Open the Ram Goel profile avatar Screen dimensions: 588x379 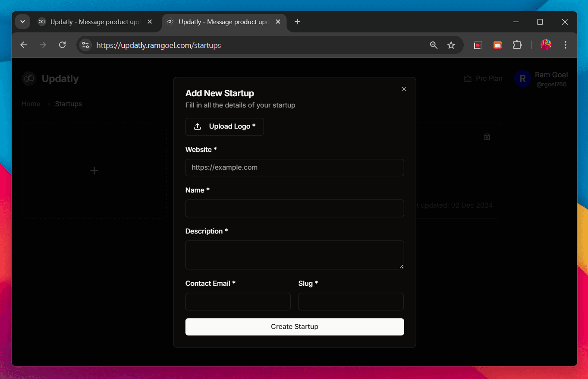pos(522,79)
